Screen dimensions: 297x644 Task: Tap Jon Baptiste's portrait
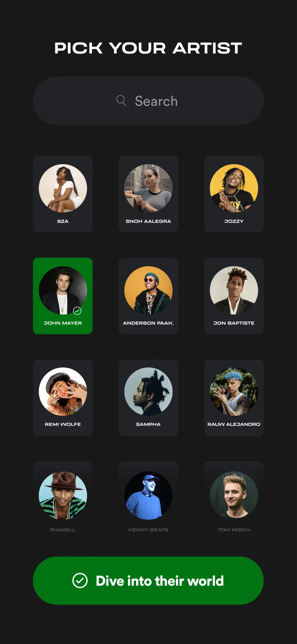[234, 290]
